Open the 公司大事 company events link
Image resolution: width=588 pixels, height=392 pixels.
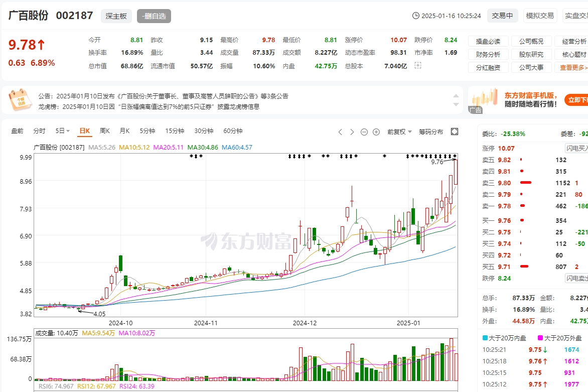[531, 68]
